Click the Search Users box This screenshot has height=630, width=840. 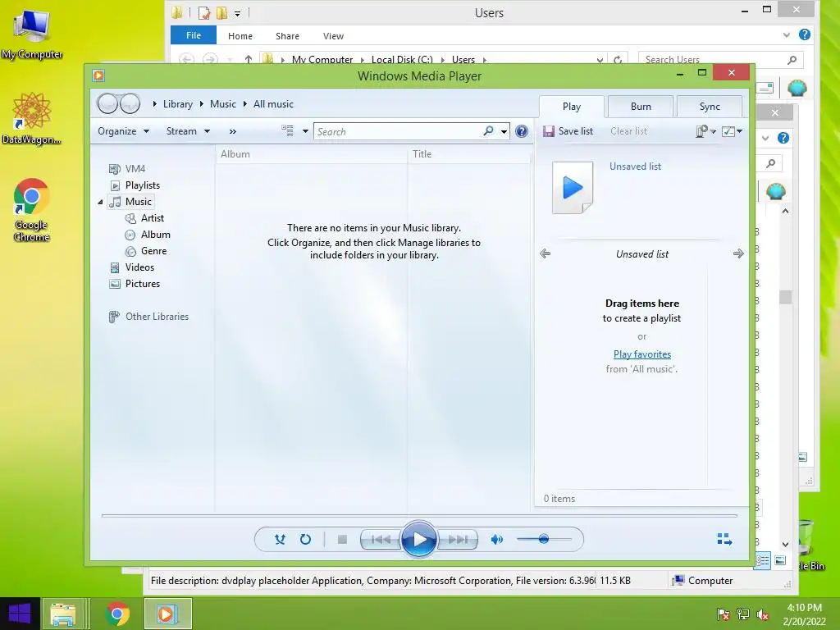point(720,59)
